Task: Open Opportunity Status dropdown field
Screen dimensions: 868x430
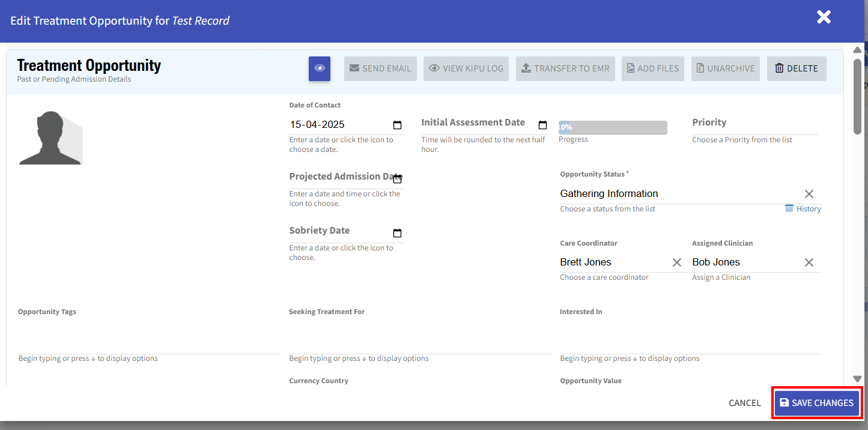Action: 679,194
